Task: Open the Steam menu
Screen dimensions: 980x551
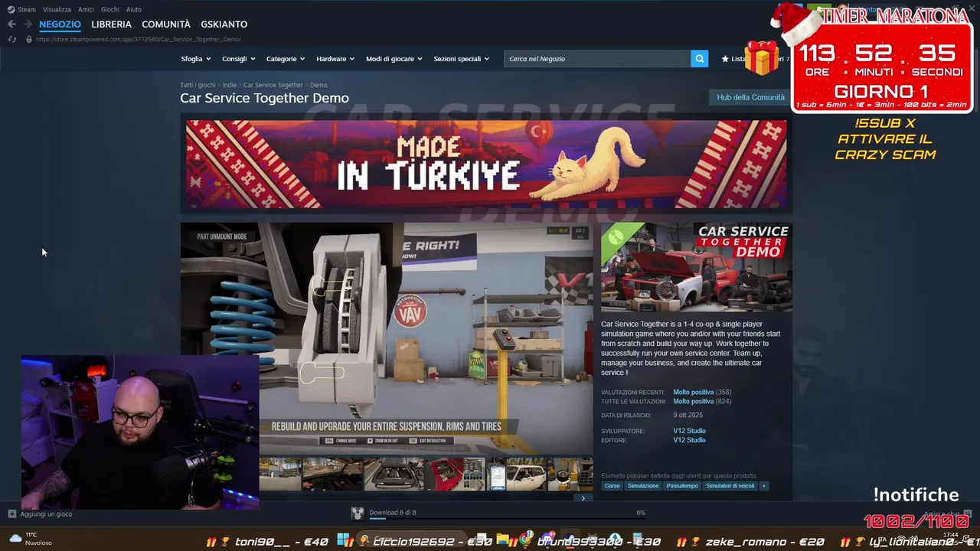Action: click(27, 9)
